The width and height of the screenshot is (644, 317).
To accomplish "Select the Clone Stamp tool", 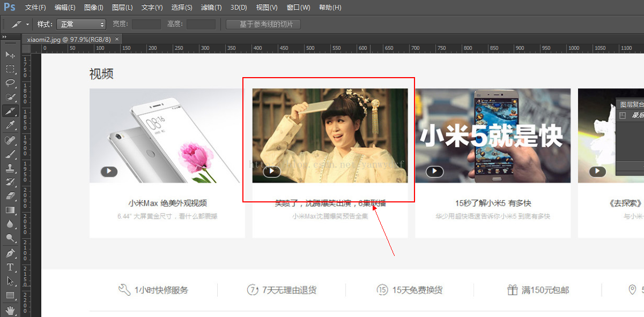I will [10, 168].
